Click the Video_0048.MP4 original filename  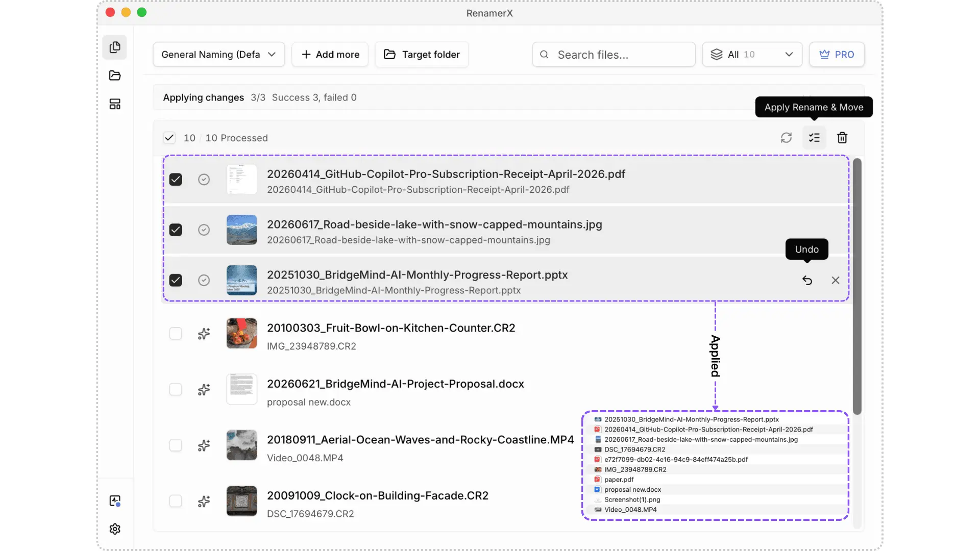click(305, 458)
